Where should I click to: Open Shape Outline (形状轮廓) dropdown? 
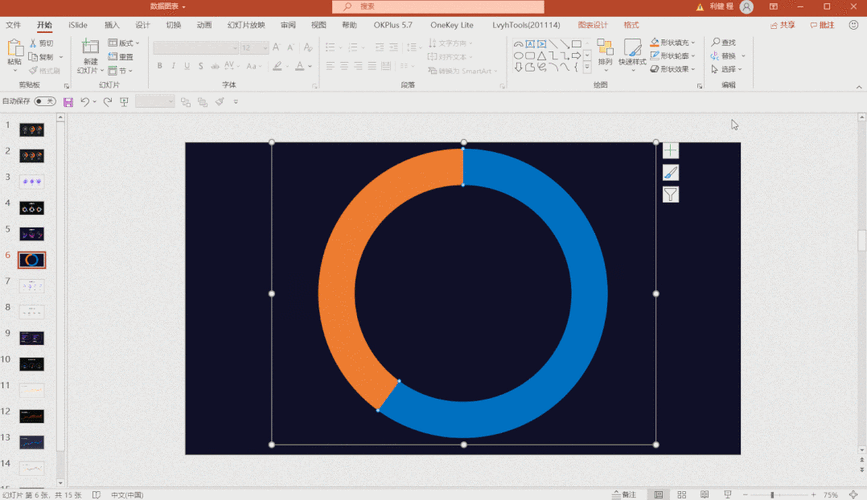[672, 56]
